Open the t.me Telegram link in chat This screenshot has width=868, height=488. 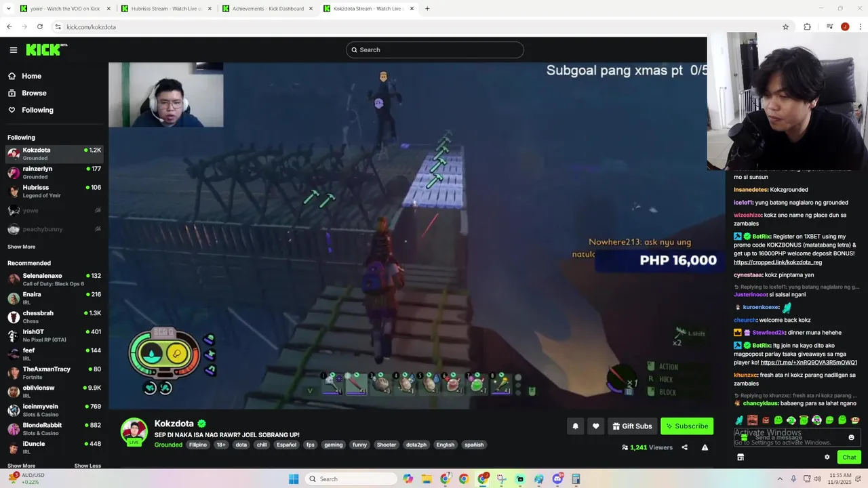[809, 363]
